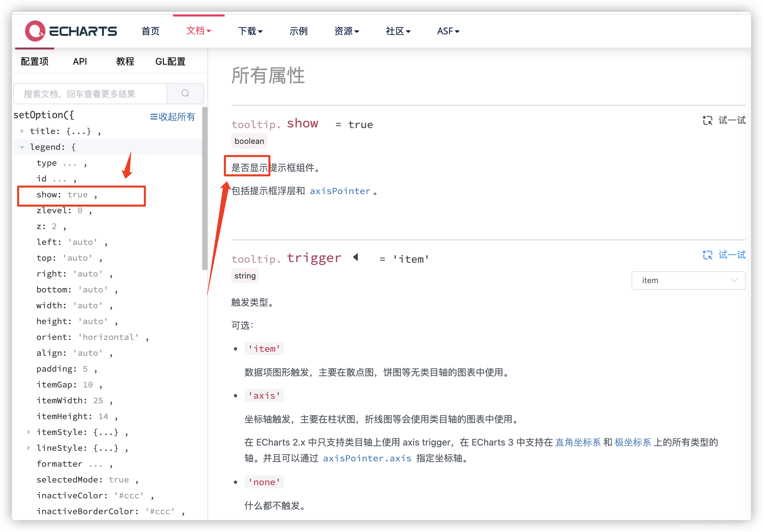Expand the title tree node

tap(22, 131)
